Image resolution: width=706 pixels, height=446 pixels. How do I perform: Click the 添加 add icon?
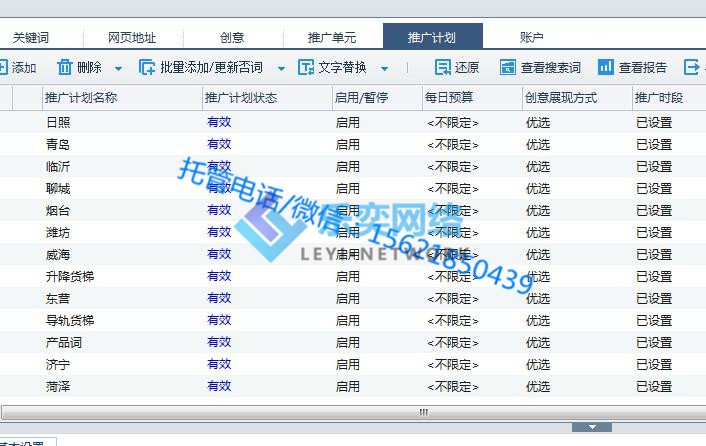coord(3,68)
